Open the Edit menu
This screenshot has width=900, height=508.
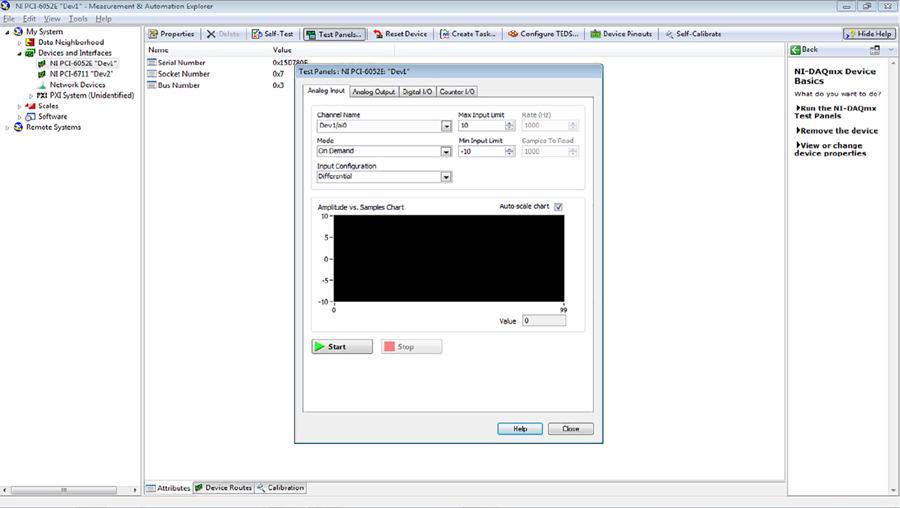point(29,19)
